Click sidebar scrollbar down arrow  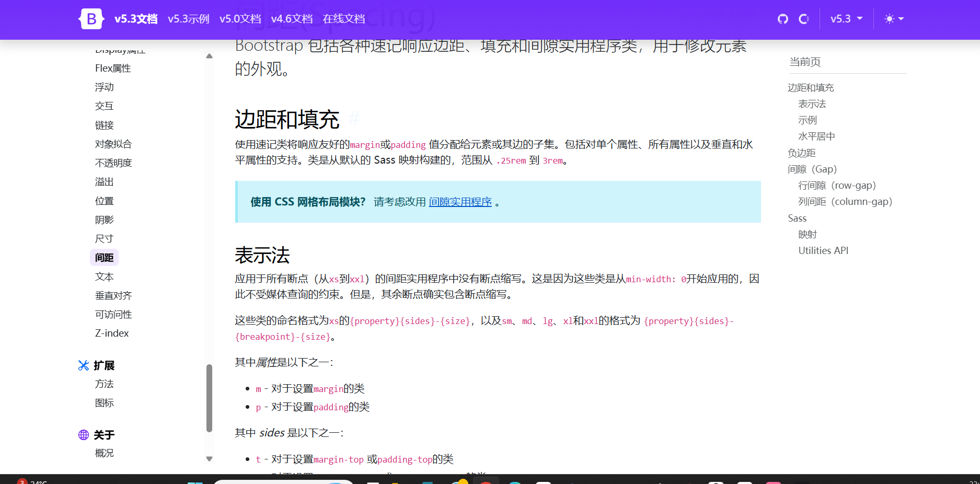[x=210, y=459]
